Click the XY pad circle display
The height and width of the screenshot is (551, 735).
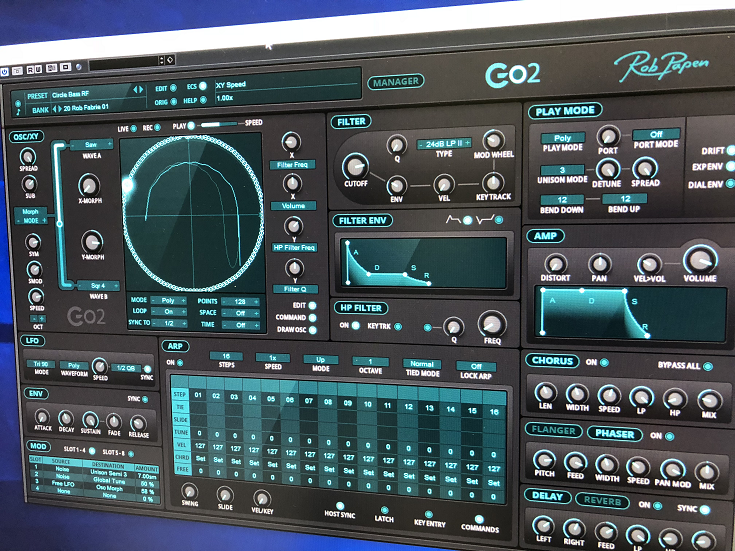(193, 212)
